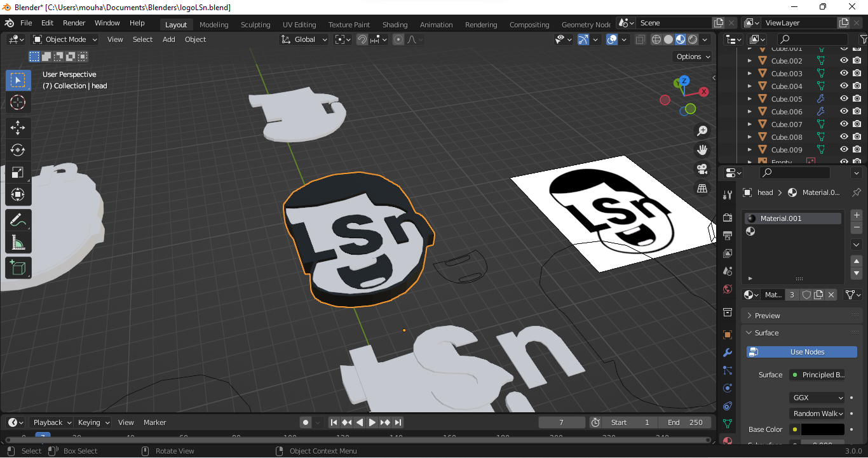Expand the Preview panel
This screenshot has width=868, height=458.
pos(768,316)
